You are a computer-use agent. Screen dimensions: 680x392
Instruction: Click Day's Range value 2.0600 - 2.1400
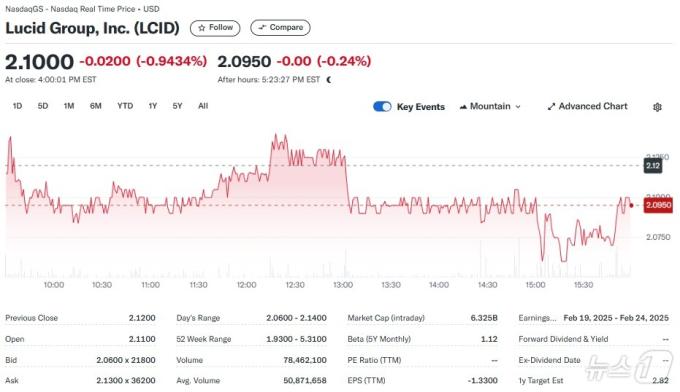(x=296, y=318)
